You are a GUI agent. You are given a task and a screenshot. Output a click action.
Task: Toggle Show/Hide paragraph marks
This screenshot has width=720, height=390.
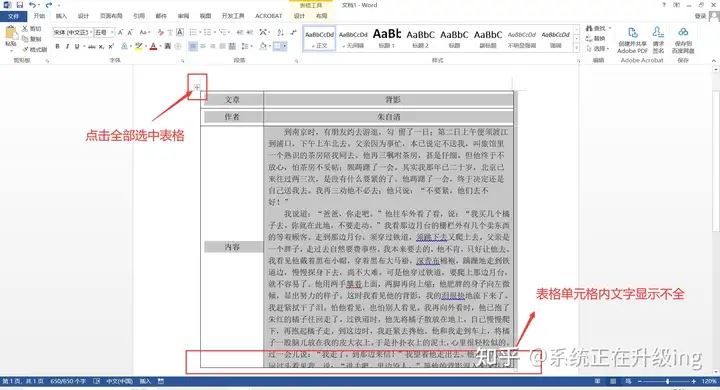point(293,32)
